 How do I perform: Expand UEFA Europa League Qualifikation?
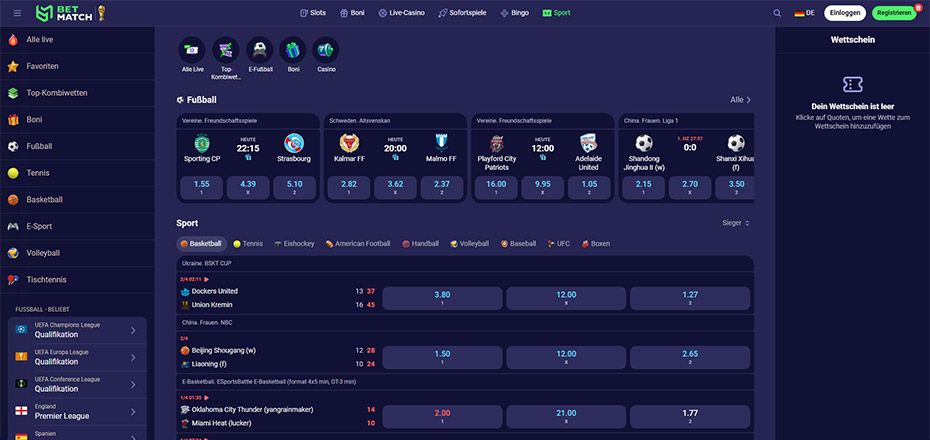[x=77, y=358]
